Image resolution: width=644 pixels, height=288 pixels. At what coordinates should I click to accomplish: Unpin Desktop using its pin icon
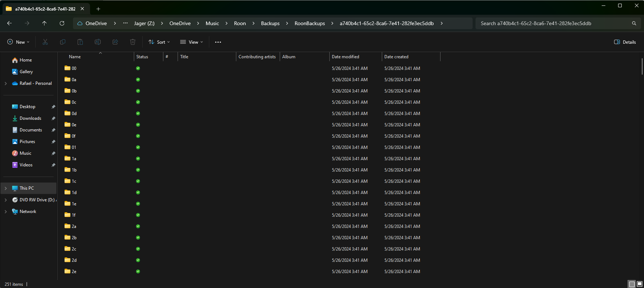coord(53,107)
